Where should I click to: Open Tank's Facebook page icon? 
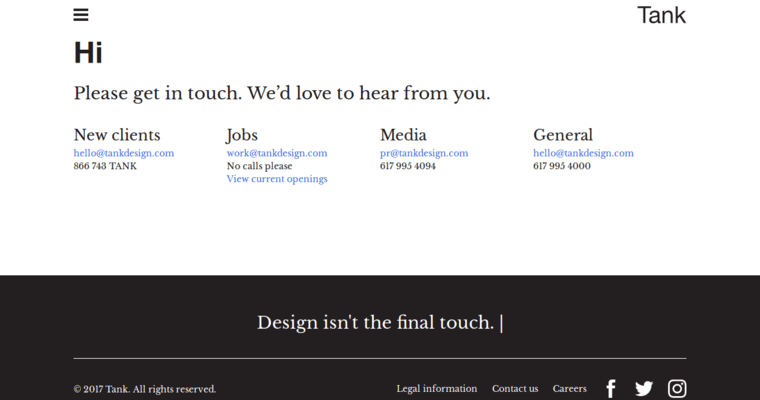611,389
